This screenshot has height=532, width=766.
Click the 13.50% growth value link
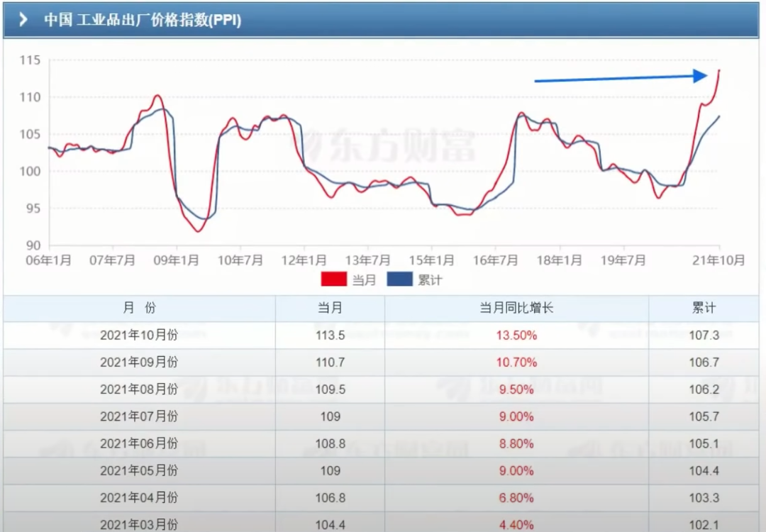pos(516,335)
